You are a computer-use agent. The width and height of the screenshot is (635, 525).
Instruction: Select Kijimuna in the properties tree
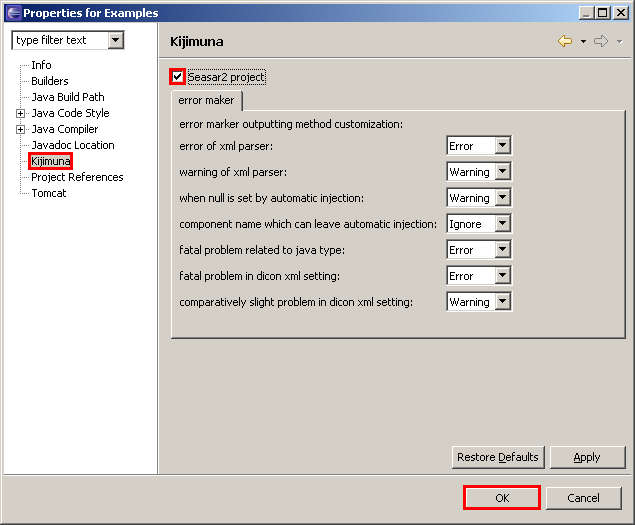[x=50, y=161]
